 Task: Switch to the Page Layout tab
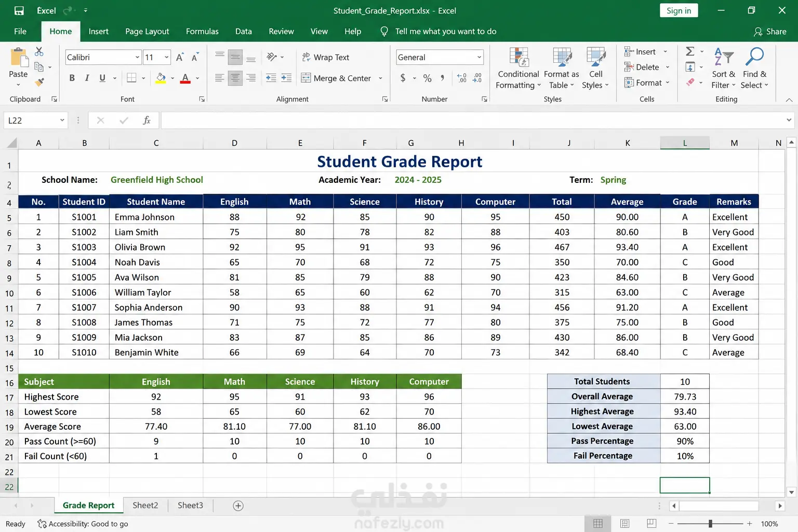click(147, 31)
